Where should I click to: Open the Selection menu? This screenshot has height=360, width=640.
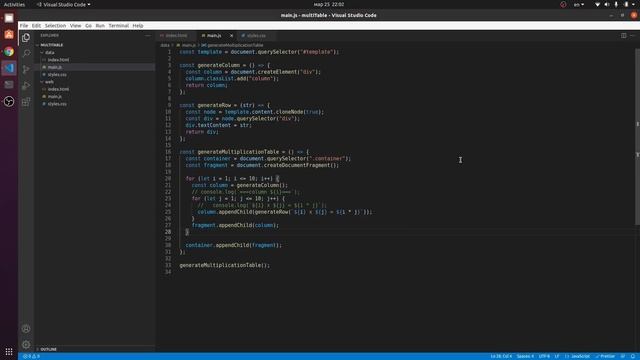click(55, 25)
